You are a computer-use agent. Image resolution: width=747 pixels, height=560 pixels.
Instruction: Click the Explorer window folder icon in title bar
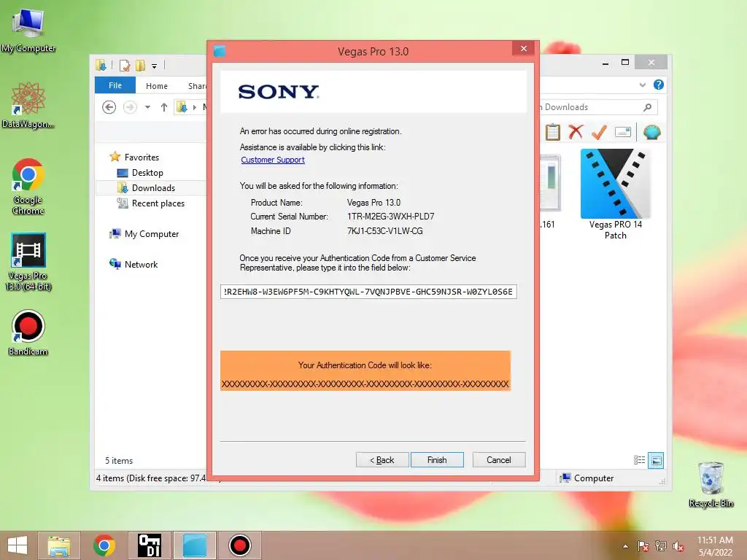pos(101,66)
